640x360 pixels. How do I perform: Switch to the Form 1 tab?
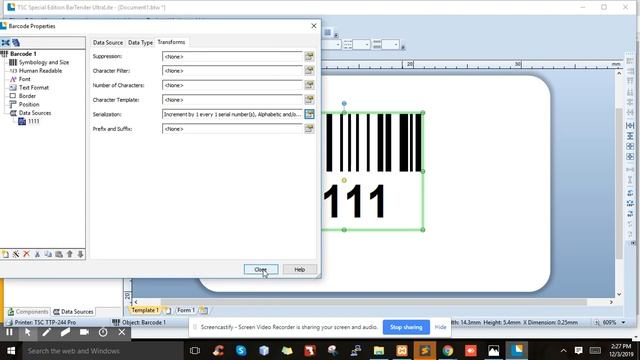186,310
